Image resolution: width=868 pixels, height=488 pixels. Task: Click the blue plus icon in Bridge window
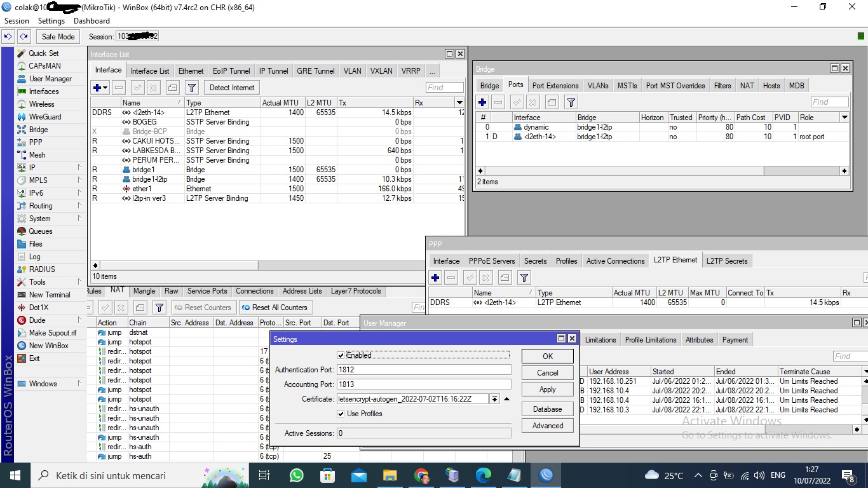(482, 102)
